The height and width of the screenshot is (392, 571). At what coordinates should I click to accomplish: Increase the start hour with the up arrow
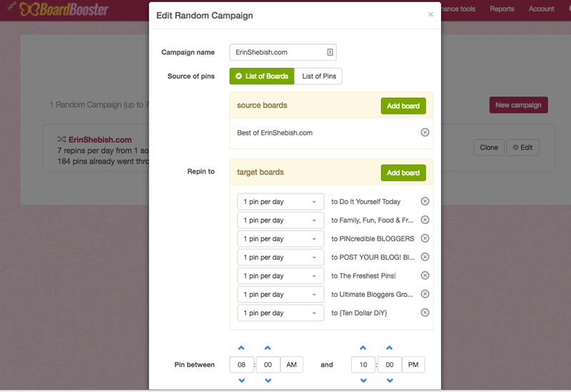pyautogui.click(x=241, y=348)
